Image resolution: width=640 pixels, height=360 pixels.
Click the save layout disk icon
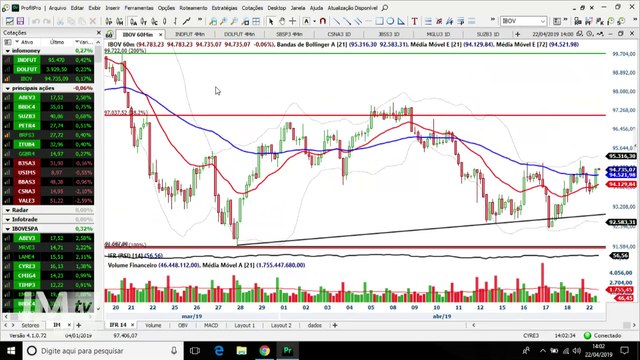(20, 21)
